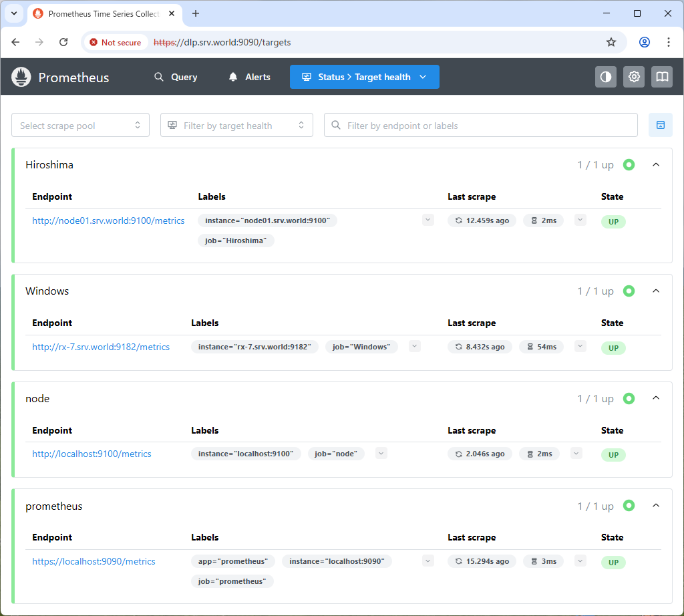Open the Chrome three-dot menu
The width and height of the screenshot is (684, 616).
pyautogui.click(x=668, y=42)
